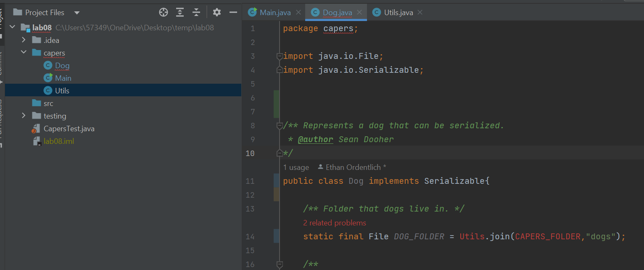644x270 pixels.
Task: Expand the testing folder
Action: point(24,116)
